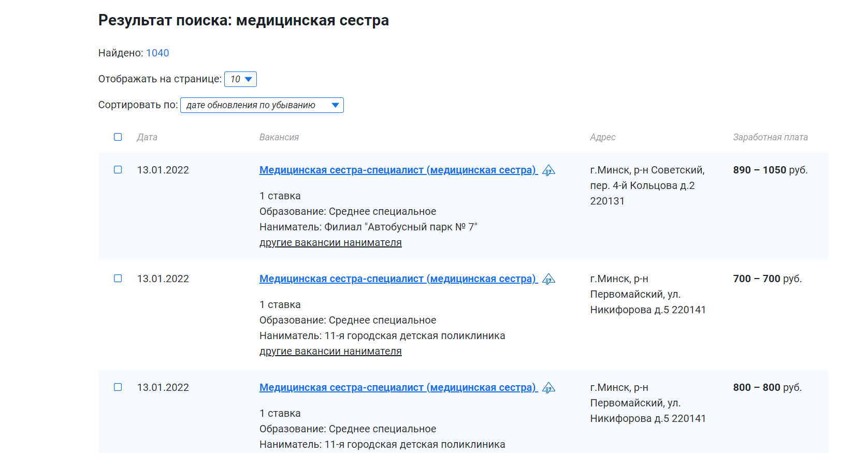
Task: Click address пер. 4-й Кольцова д.2
Action: [x=642, y=185]
